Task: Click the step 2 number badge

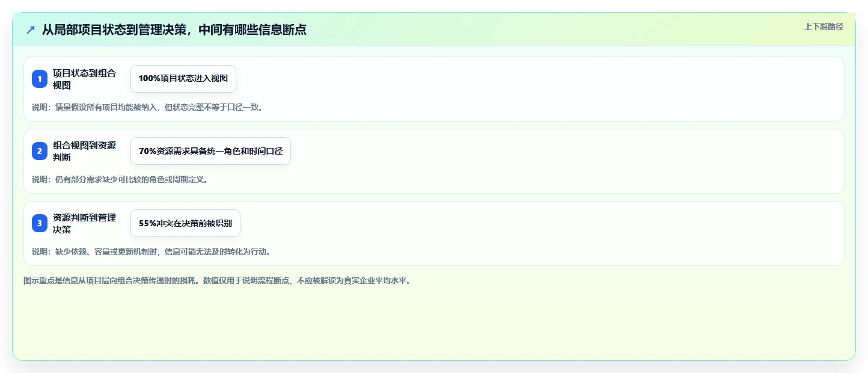Action: point(40,151)
